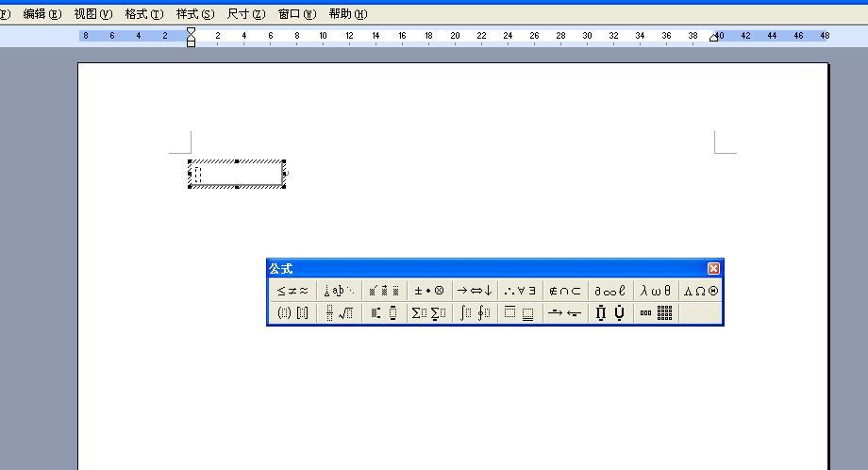
Task: Open the relational symbols palette (≤≠≈)
Action: 292,291
